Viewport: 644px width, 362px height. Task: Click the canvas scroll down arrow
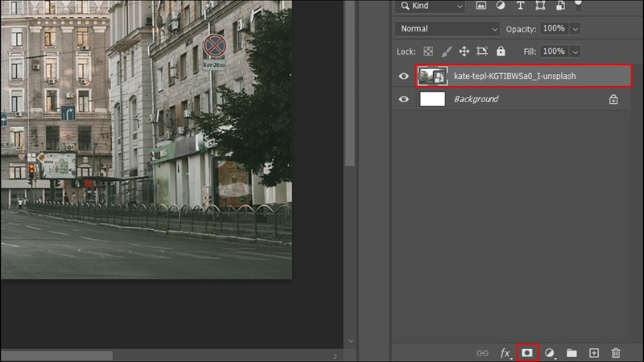point(350,340)
